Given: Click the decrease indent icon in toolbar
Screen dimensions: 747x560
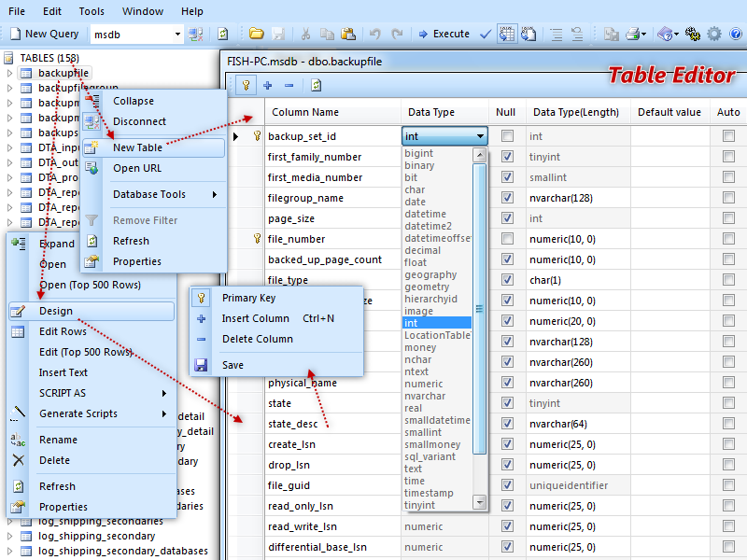Looking at the screenshot, I should (x=577, y=34).
